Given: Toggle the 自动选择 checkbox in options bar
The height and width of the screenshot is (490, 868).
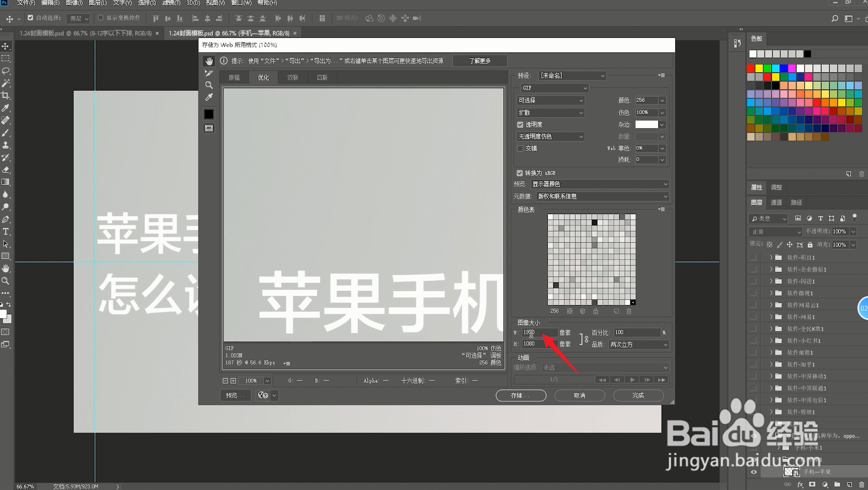Looking at the screenshot, I should (30, 18).
